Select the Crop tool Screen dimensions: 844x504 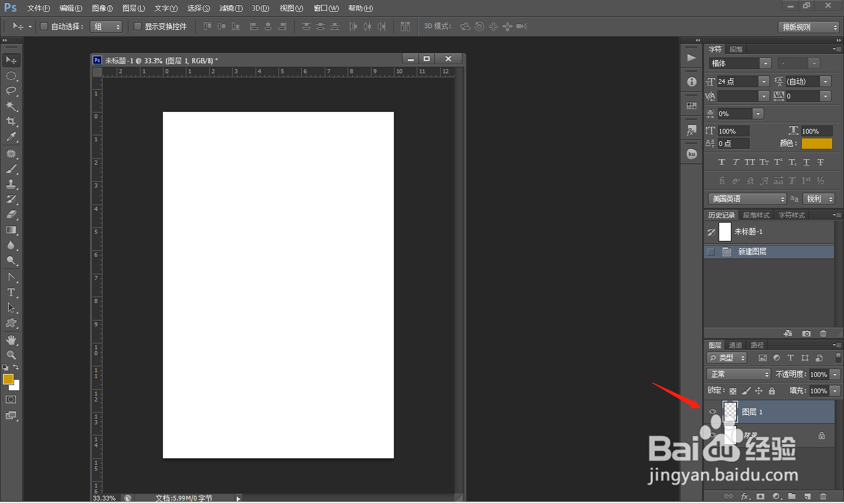pos(11,121)
